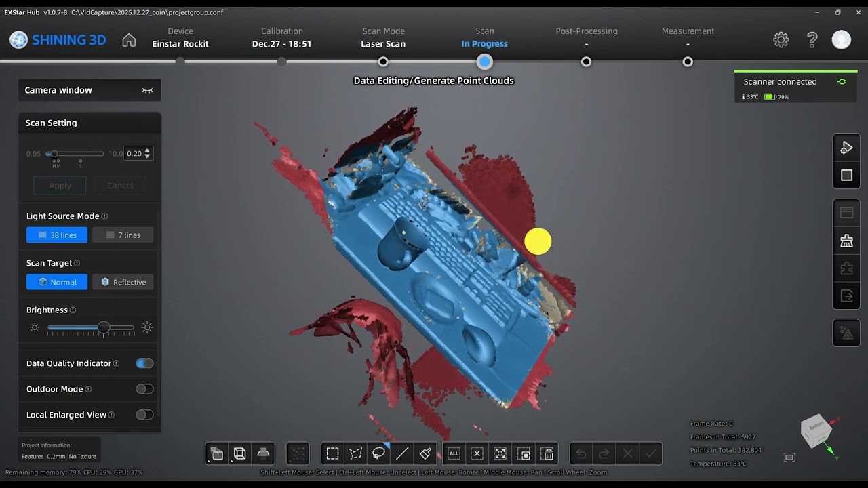Screen dimensions: 868x488
Task: Open the settings gear icon
Action: click(x=781, y=40)
